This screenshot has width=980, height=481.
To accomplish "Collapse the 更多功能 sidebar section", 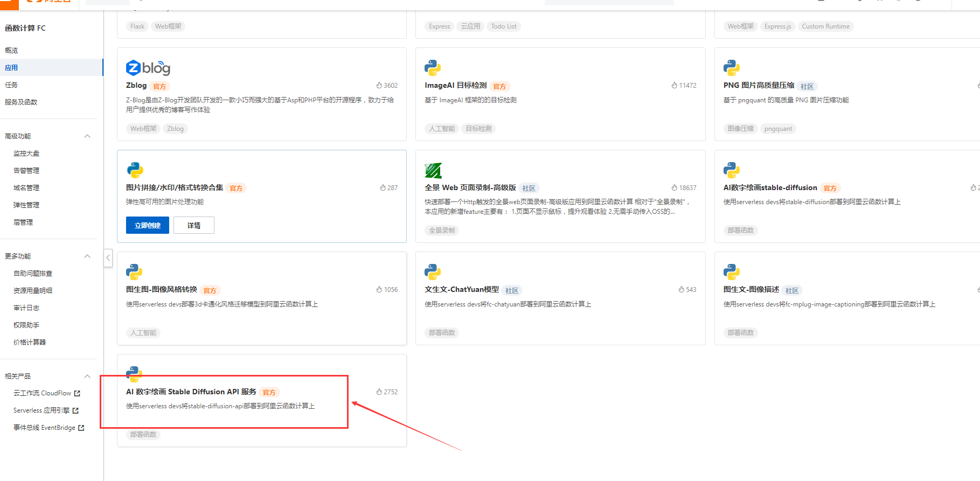I will [87, 256].
